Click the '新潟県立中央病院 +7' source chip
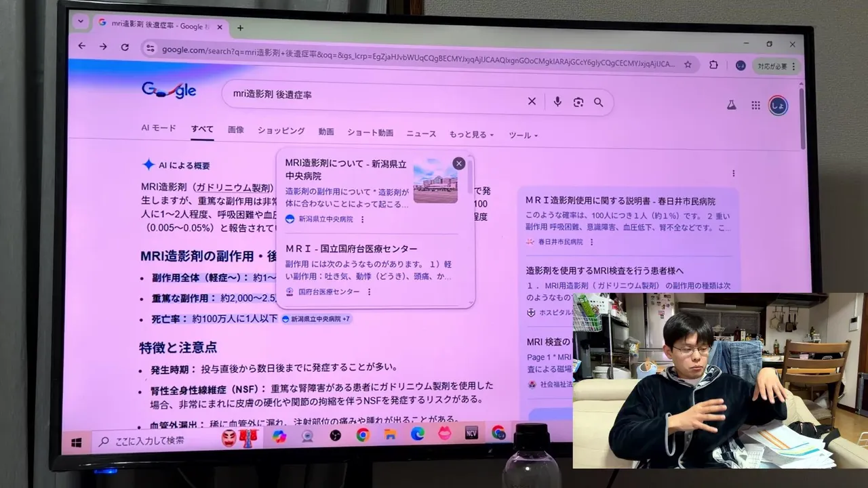The image size is (868, 488). pyautogui.click(x=316, y=319)
